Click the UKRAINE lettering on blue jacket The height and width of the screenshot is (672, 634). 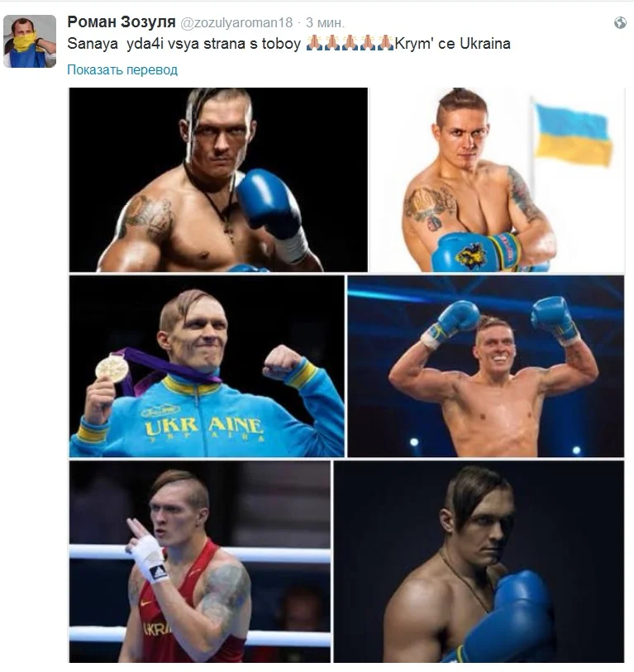203,426
